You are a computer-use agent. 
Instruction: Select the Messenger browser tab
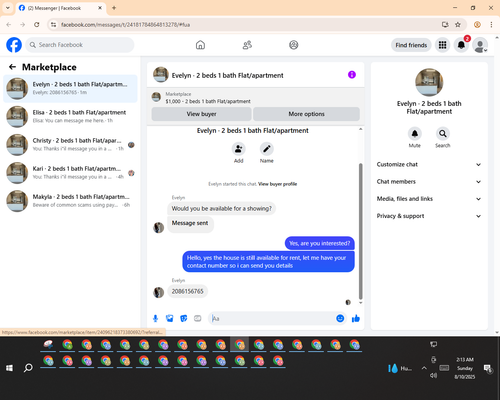(60, 8)
